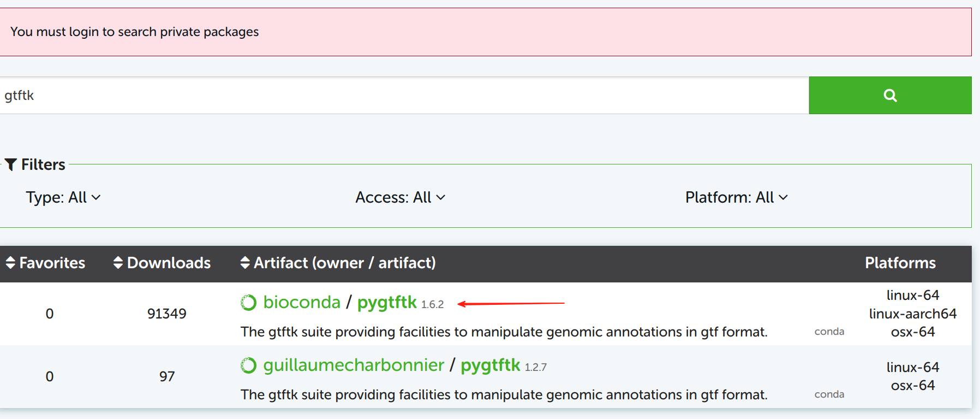Screen dimensions: 980x419
Task: Click the green search magnifier button
Action: (890, 96)
